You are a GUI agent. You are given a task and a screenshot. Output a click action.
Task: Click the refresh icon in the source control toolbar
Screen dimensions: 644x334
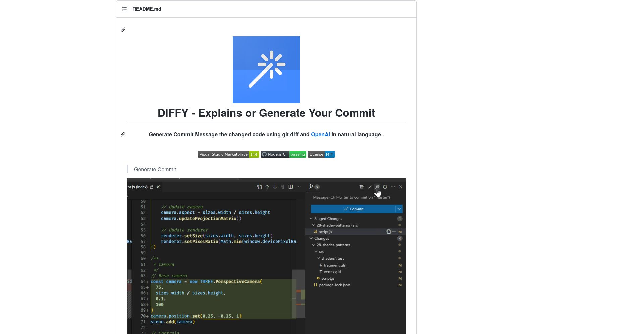click(385, 187)
